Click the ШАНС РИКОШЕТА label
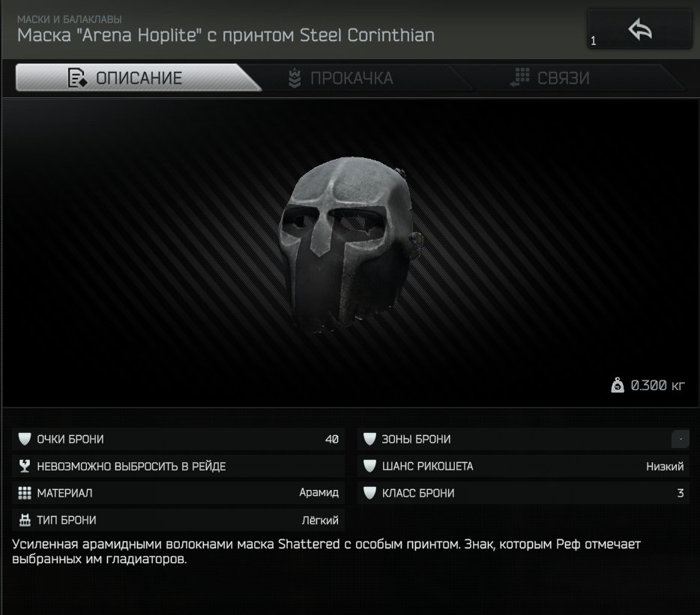 427,467
